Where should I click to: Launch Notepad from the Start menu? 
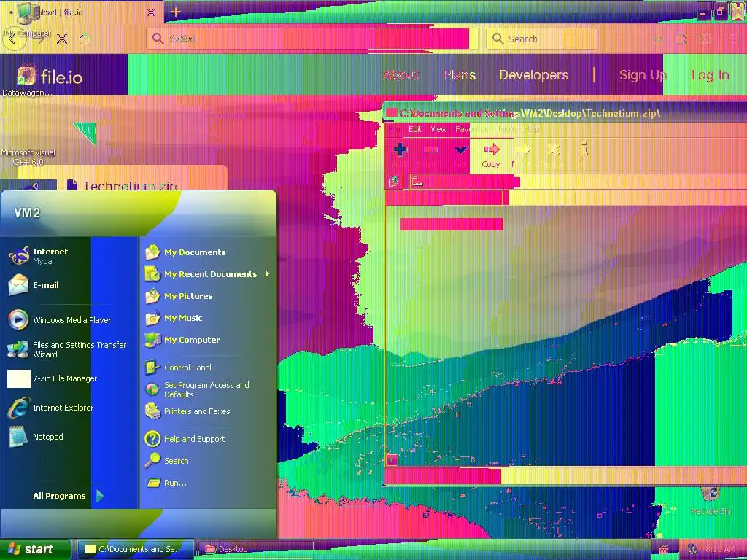[x=36, y=437]
